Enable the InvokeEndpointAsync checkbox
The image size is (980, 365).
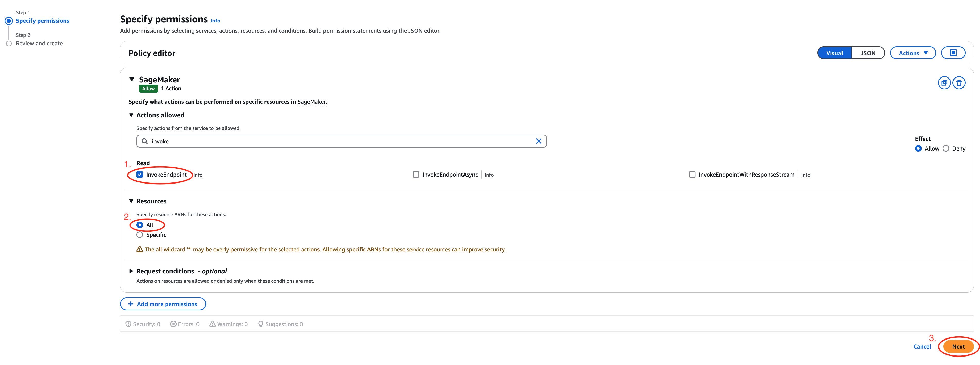pos(416,175)
